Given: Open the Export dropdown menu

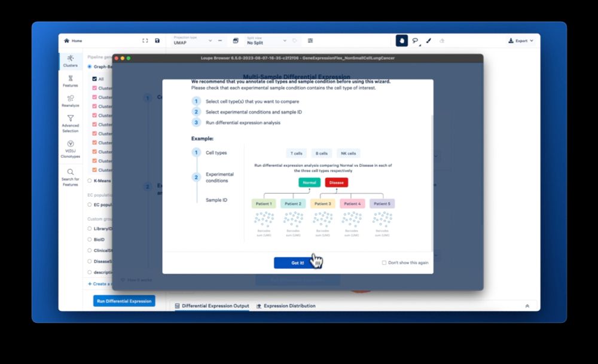Looking at the screenshot, I should pos(521,41).
